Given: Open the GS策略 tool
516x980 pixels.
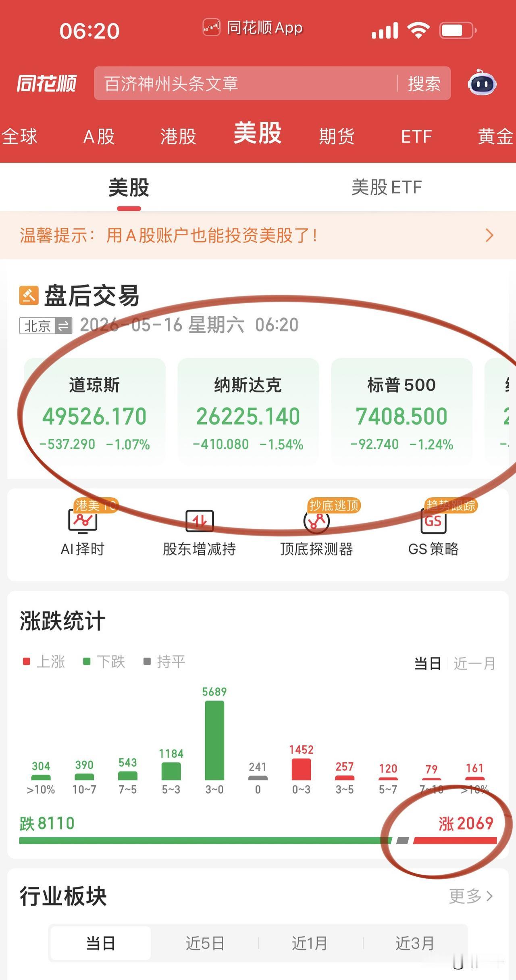Looking at the screenshot, I should [433, 532].
